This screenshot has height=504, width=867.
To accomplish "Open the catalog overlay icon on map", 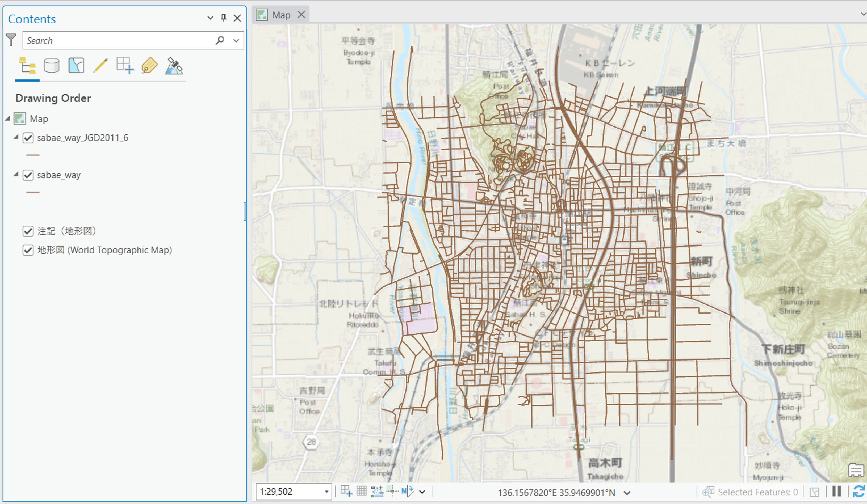I will pos(856,470).
